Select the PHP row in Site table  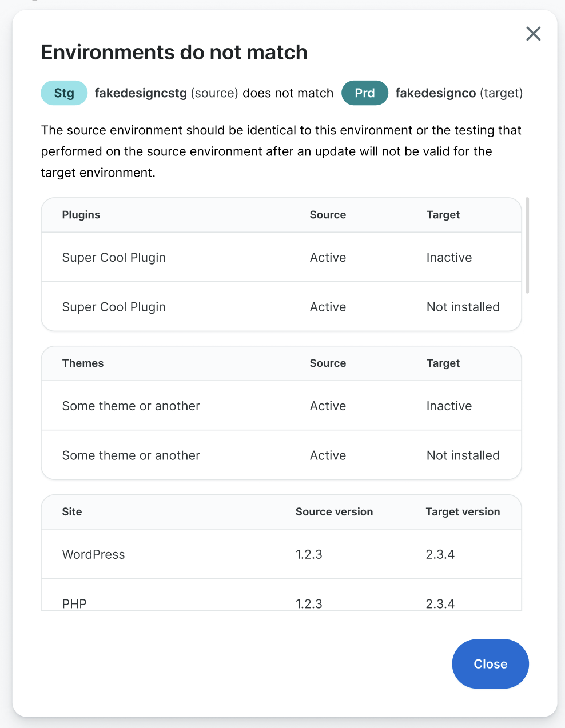(74, 603)
